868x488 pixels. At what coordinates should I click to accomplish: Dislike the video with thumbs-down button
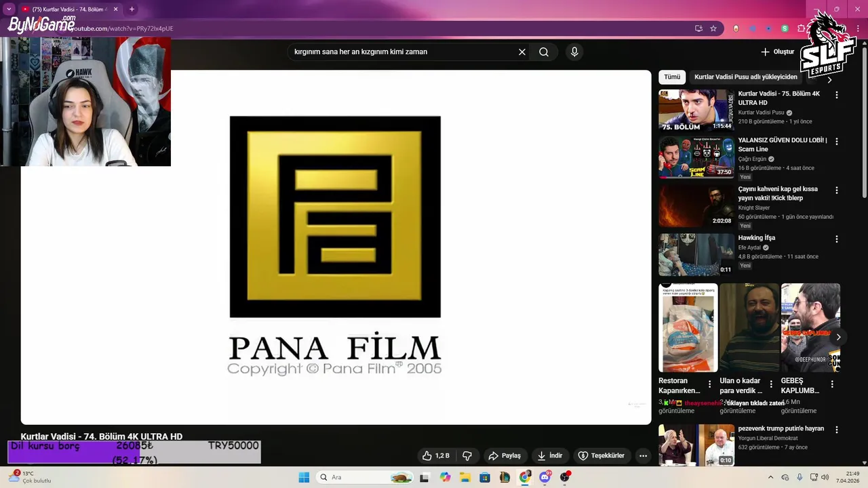467,455
